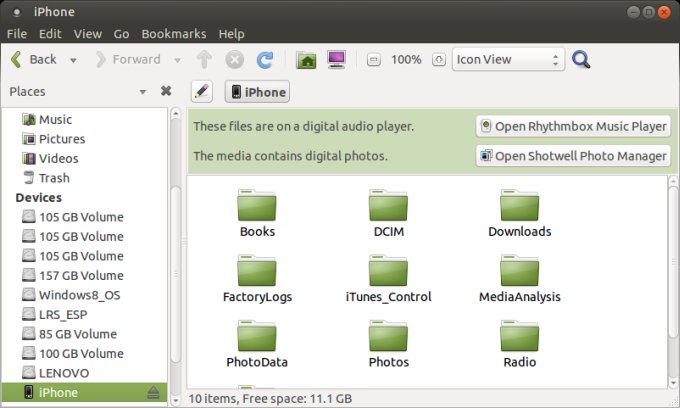Zoom out with the minus icon

click(x=372, y=60)
